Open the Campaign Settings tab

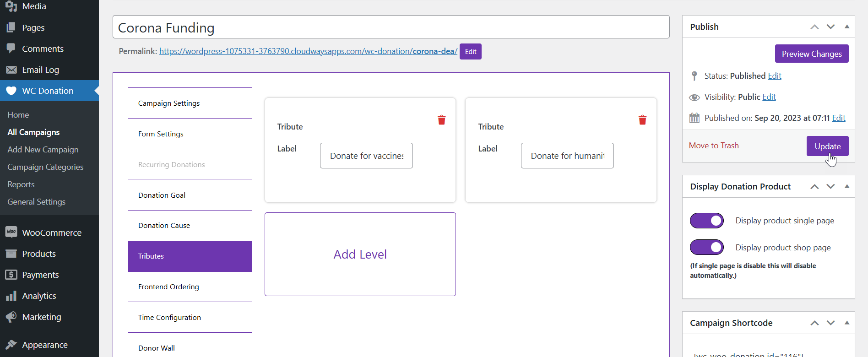coord(190,103)
